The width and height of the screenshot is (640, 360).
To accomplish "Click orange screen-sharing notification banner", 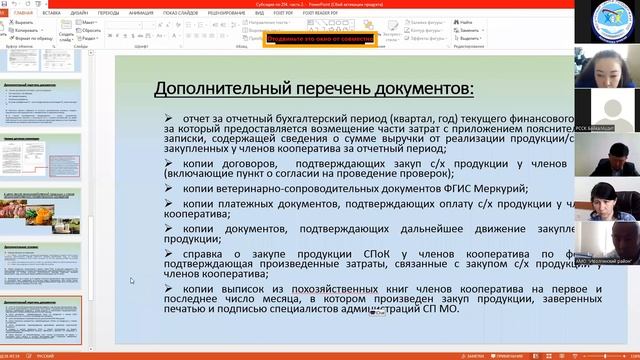I will [320, 39].
